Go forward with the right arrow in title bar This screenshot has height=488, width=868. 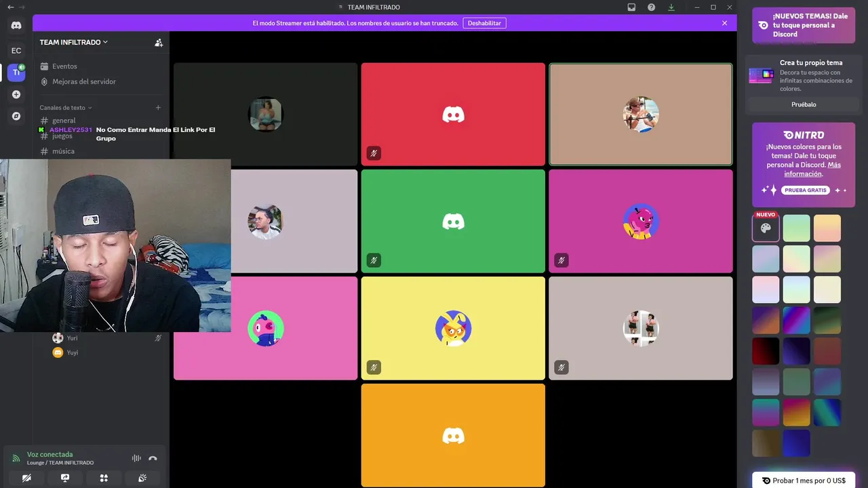tap(22, 7)
